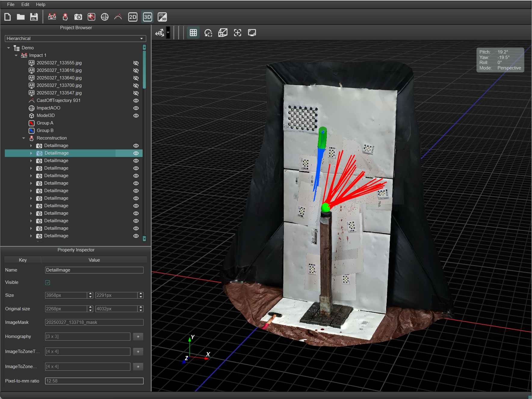Screen dimensions: 532x399
Task: Open the Help menu
Action: [x=41, y=5]
